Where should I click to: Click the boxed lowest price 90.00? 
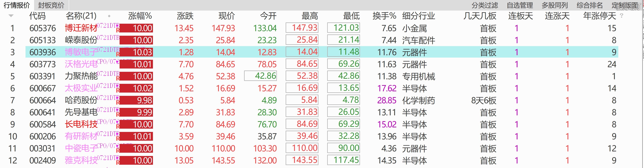(x=343, y=148)
